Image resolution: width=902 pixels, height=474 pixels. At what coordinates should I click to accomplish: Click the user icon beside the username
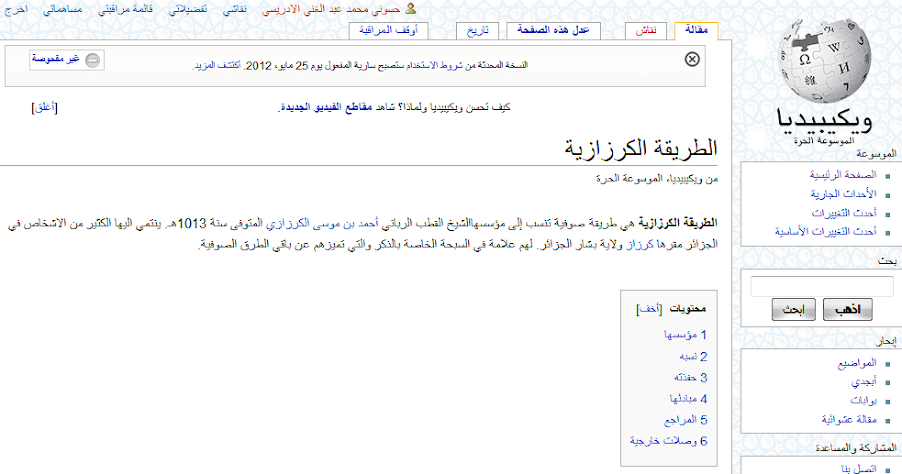[409, 8]
